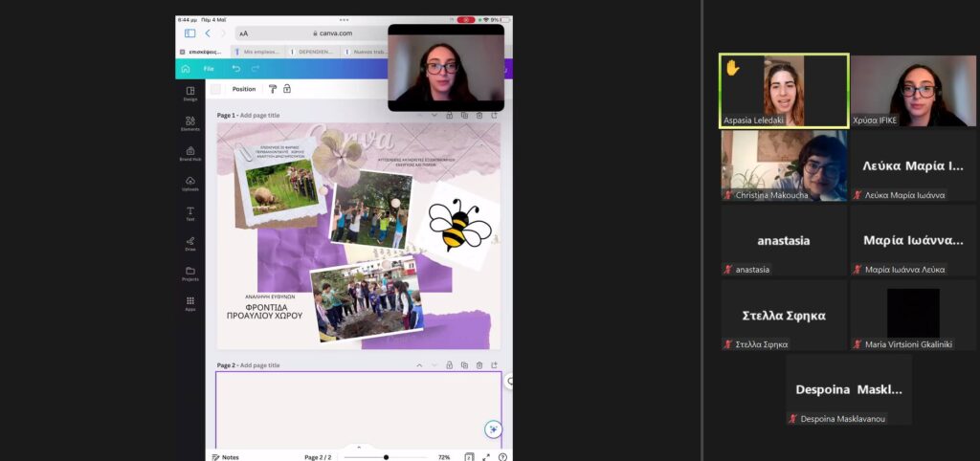Open the Uploads panel

[189, 183]
